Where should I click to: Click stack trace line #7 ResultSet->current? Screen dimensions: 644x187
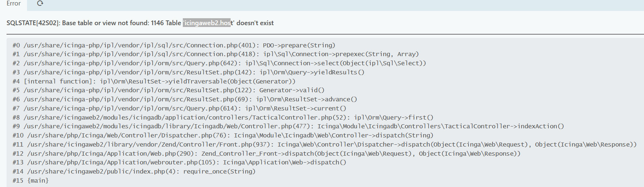(180, 108)
